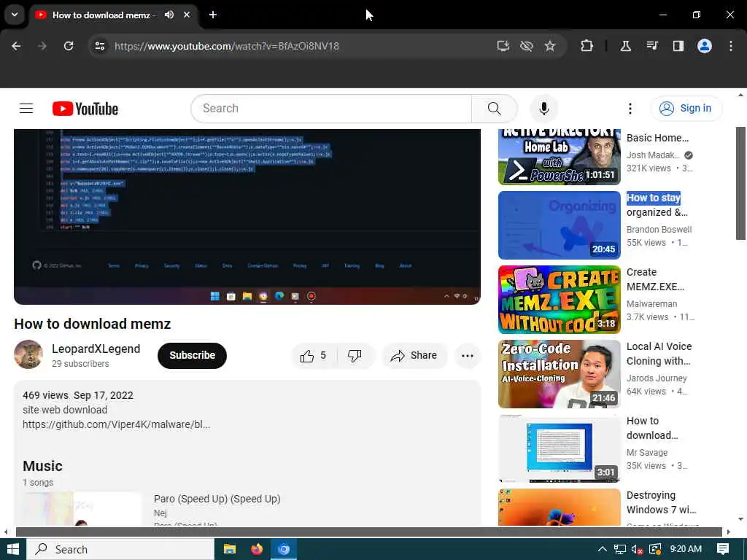This screenshot has height=560, width=747.
Task: Go to YouTube home via logo
Action: [x=85, y=109]
